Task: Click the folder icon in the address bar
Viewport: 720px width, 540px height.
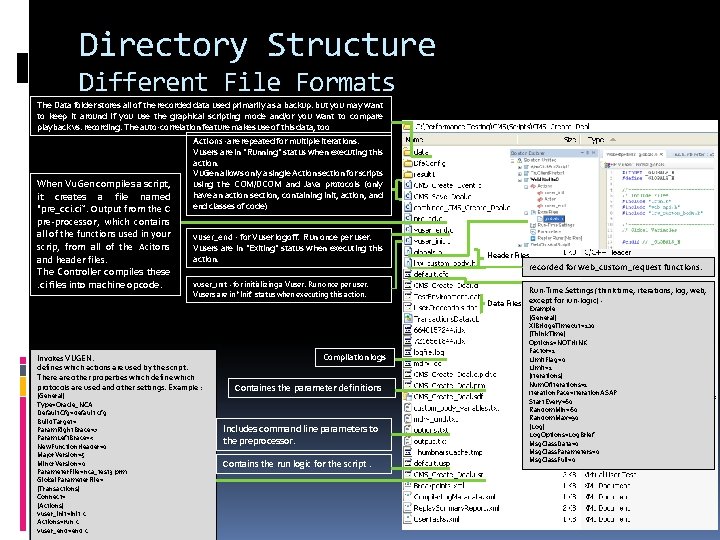Action: pos(407,126)
